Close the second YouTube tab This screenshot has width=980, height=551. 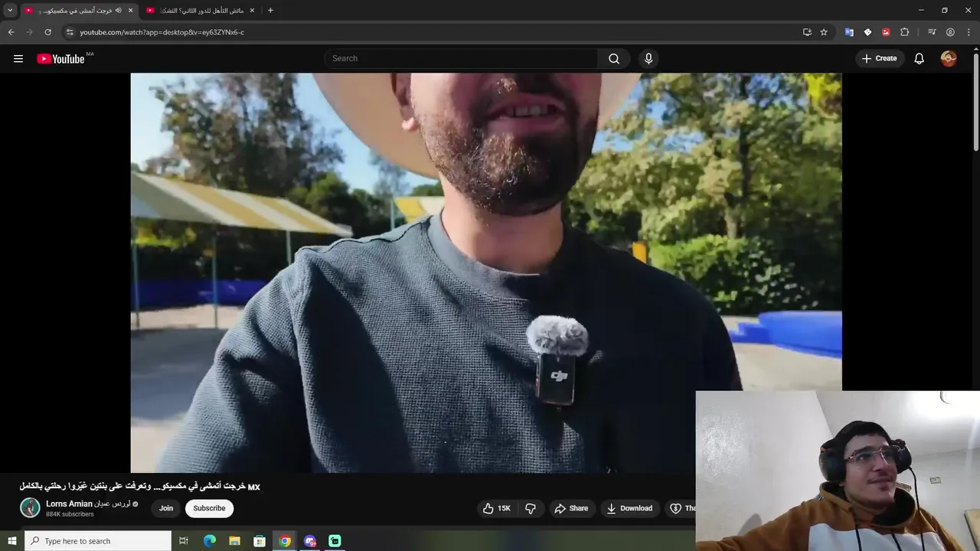point(252,10)
